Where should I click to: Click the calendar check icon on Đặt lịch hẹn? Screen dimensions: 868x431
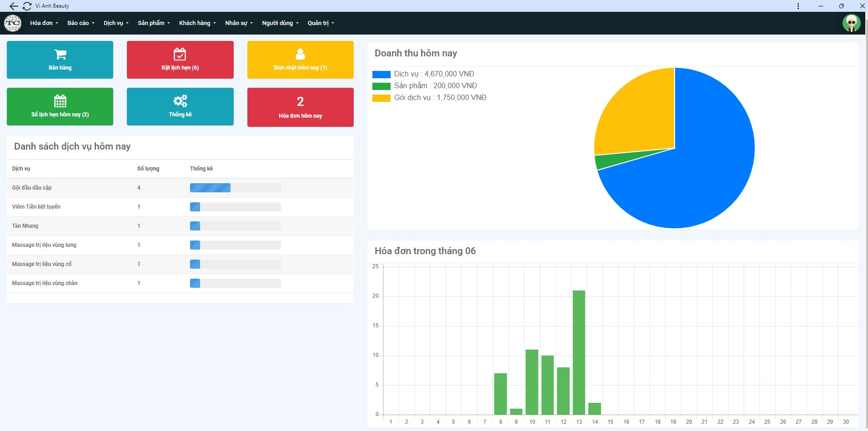click(180, 54)
